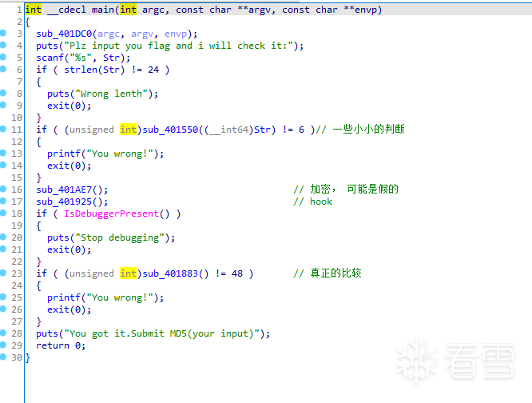Screen dimensions: 532x403
Task: Click the "Plz input you flag" string
Action: coord(178,46)
